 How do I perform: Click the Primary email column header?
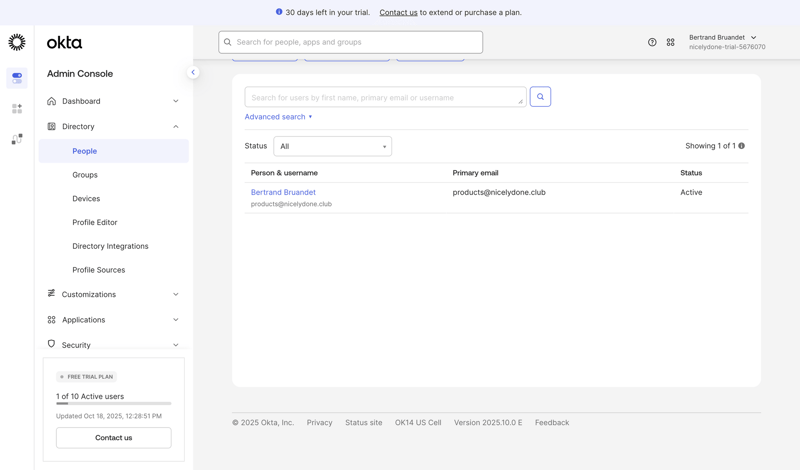click(x=476, y=173)
